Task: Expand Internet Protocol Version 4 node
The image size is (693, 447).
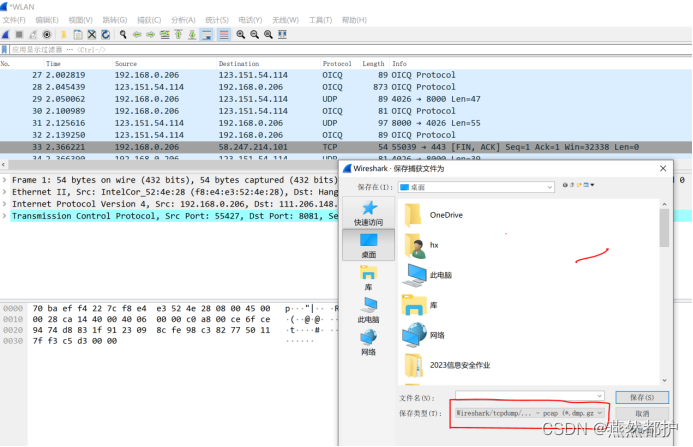Action: [x=4, y=204]
